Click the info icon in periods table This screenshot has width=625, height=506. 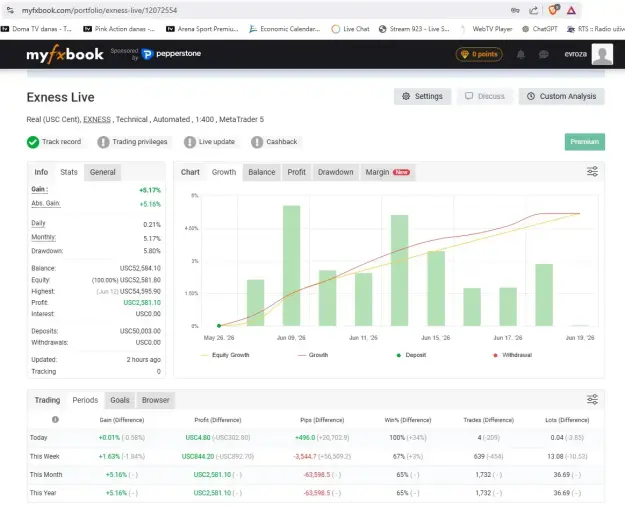[55, 419]
